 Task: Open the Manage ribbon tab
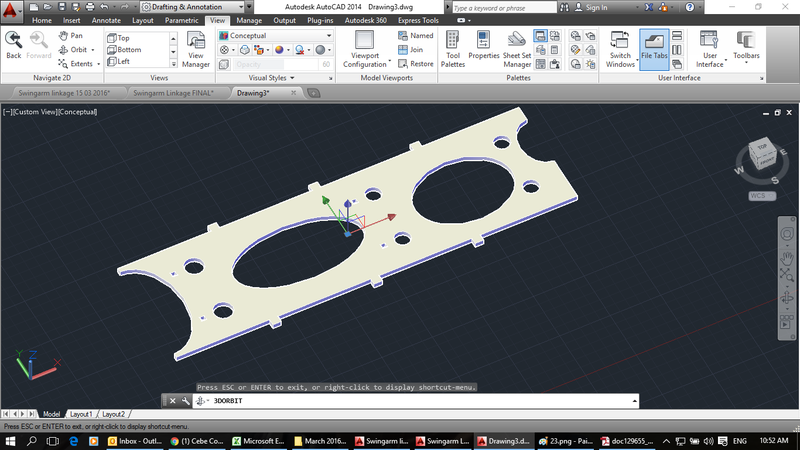pos(250,20)
